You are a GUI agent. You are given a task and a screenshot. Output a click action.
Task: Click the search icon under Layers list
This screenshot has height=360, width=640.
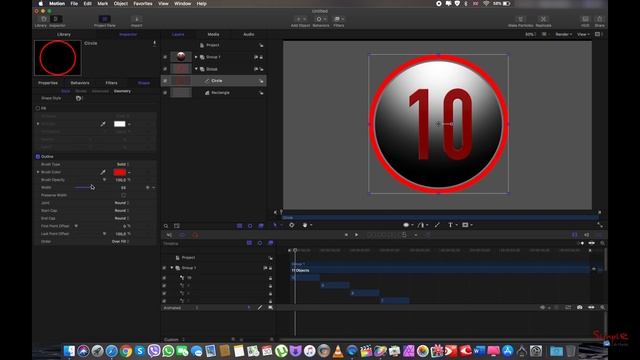pyautogui.click(x=166, y=226)
